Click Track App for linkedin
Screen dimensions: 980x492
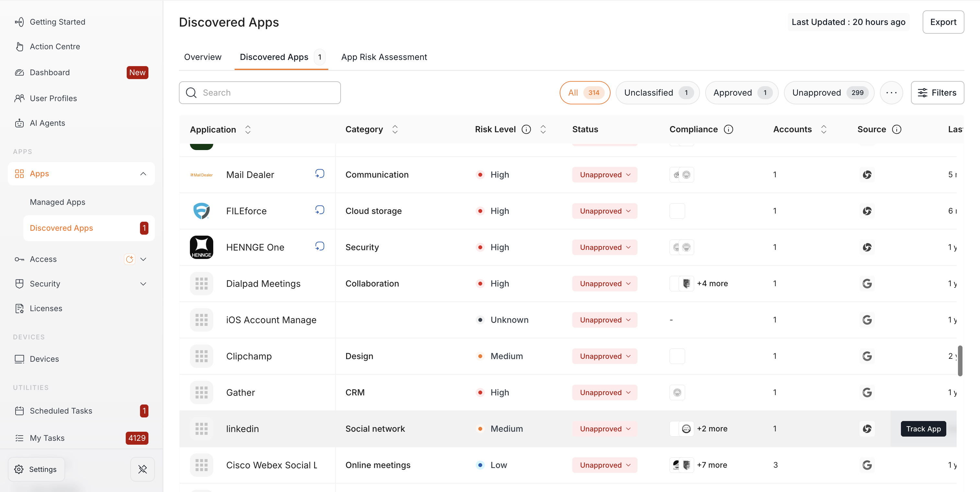pos(923,429)
